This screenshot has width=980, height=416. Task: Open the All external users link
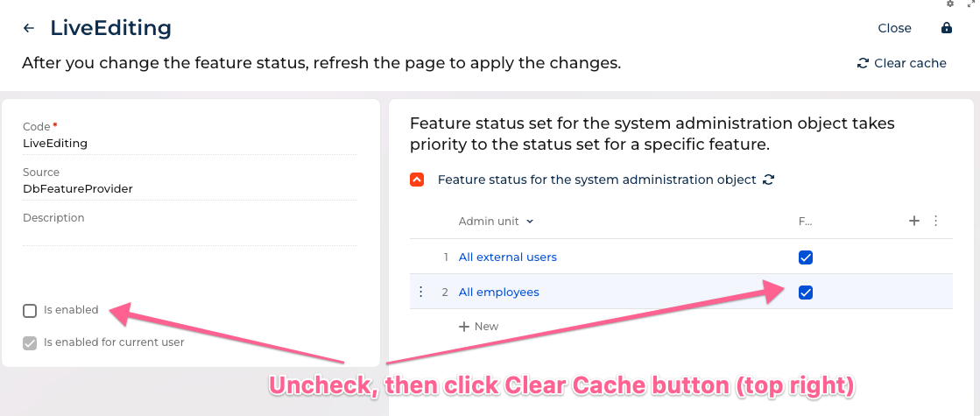[507, 257]
